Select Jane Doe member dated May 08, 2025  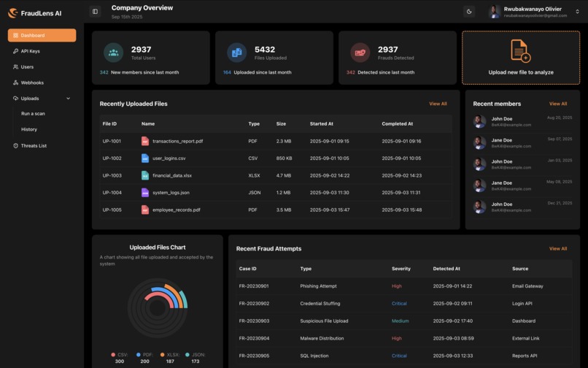(x=522, y=185)
